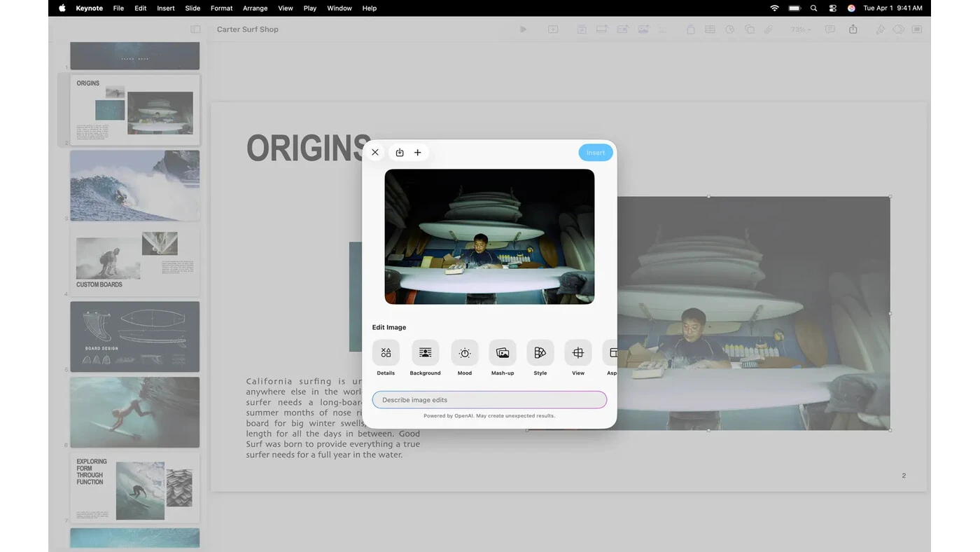The image size is (980, 552).
Task: Toggle the sidebar view icon beside the title
Action: (x=195, y=29)
